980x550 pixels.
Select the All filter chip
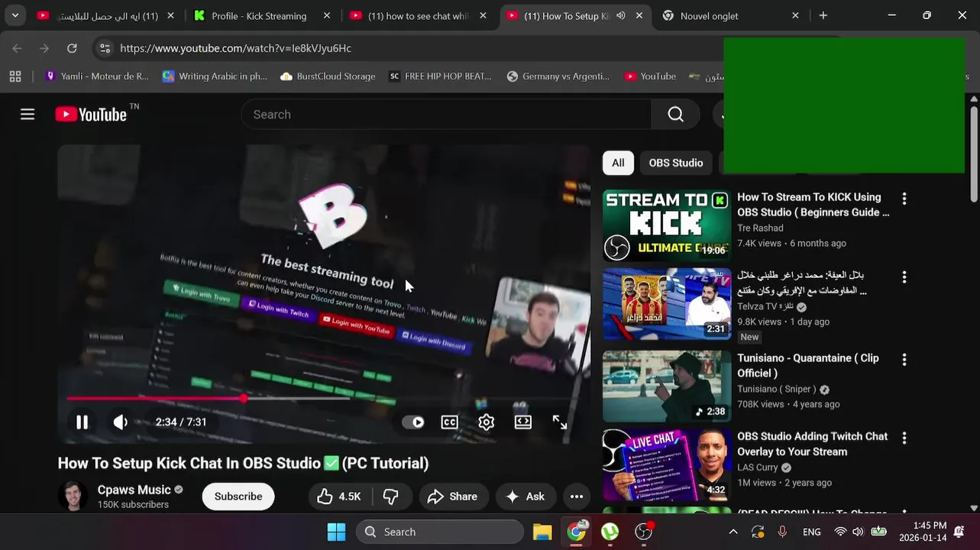pyautogui.click(x=618, y=163)
